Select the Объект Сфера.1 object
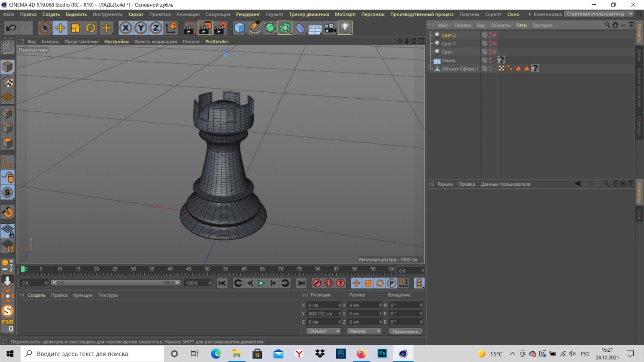Viewport: 644px width, 362px height. (460, 69)
